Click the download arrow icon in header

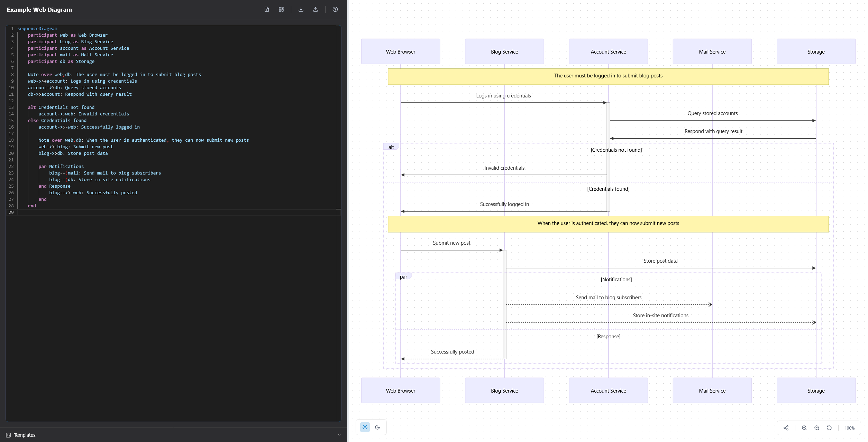[x=301, y=9]
